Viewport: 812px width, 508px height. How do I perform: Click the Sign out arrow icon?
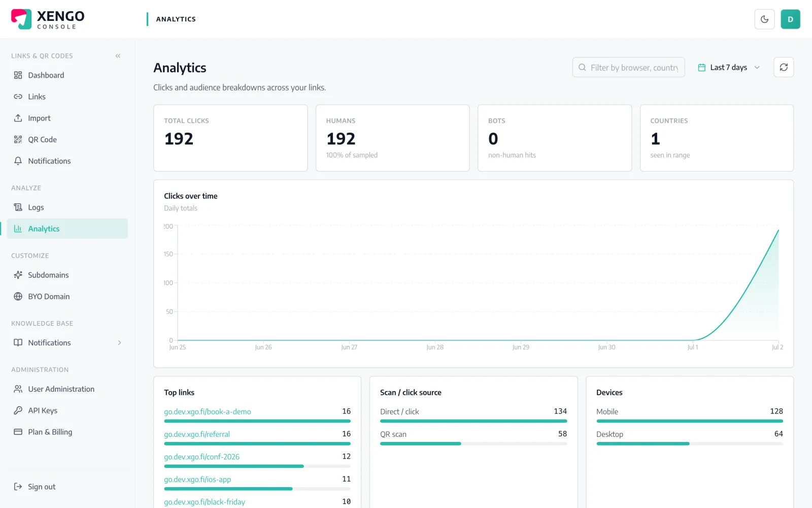(18, 487)
